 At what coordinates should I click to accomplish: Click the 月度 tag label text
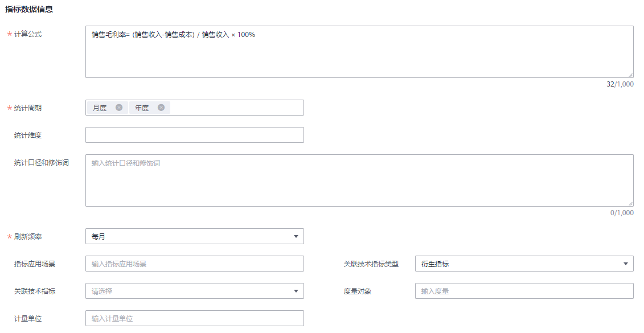coord(100,108)
